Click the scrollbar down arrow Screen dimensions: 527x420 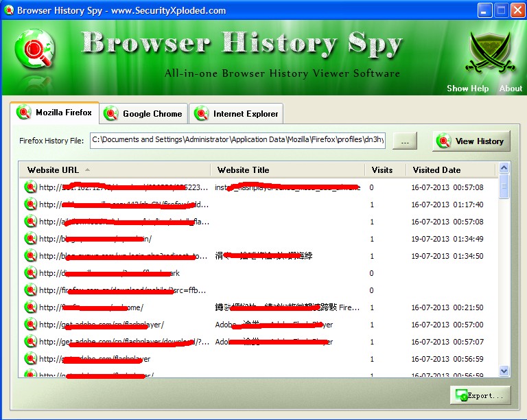[x=504, y=371]
